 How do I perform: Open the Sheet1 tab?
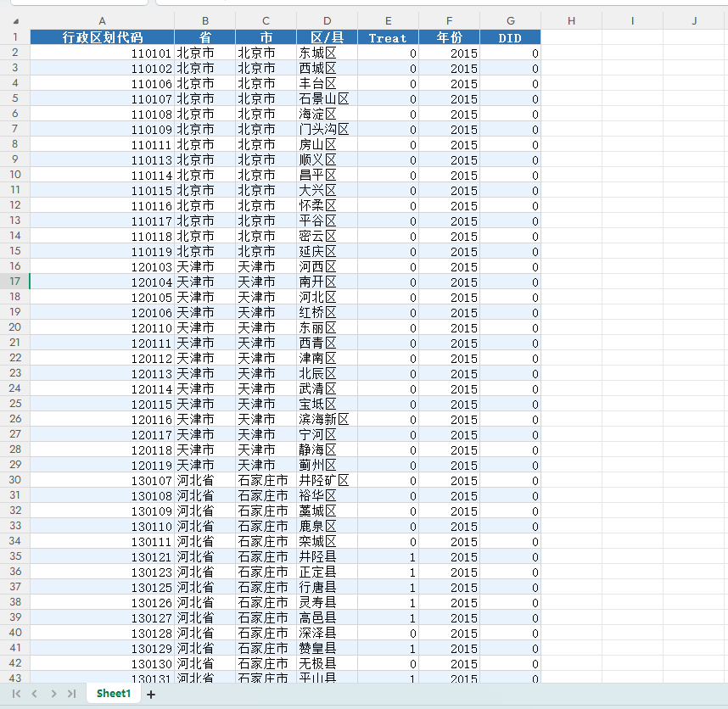[114, 694]
